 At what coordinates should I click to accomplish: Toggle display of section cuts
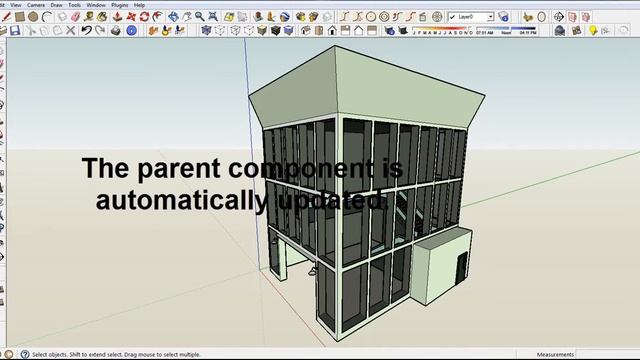[586, 17]
